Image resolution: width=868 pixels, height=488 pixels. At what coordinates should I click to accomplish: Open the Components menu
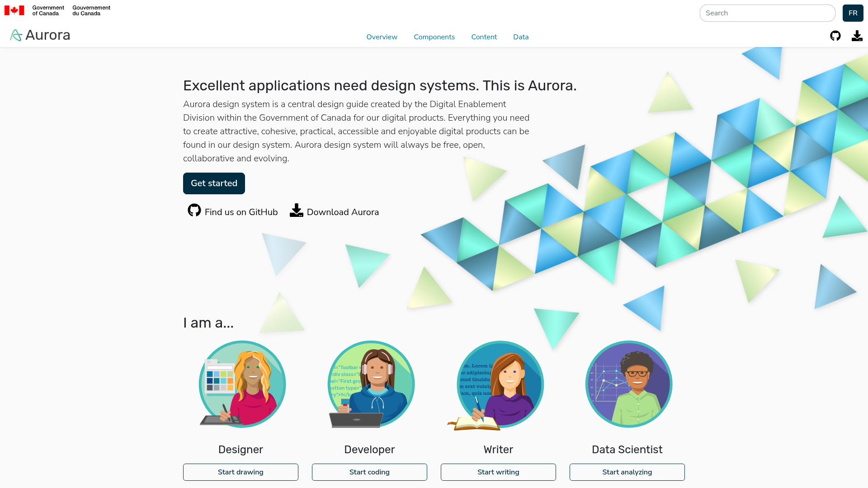[434, 37]
